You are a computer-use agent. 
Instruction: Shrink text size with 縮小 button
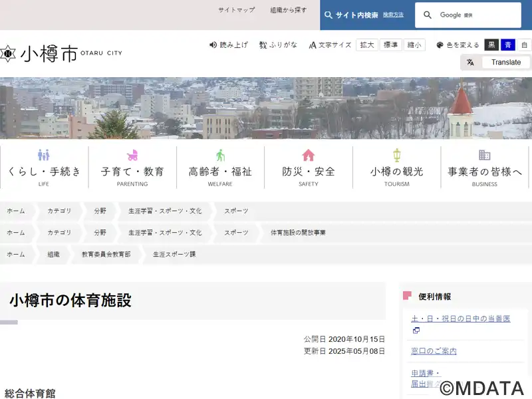(x=415, y=45)
